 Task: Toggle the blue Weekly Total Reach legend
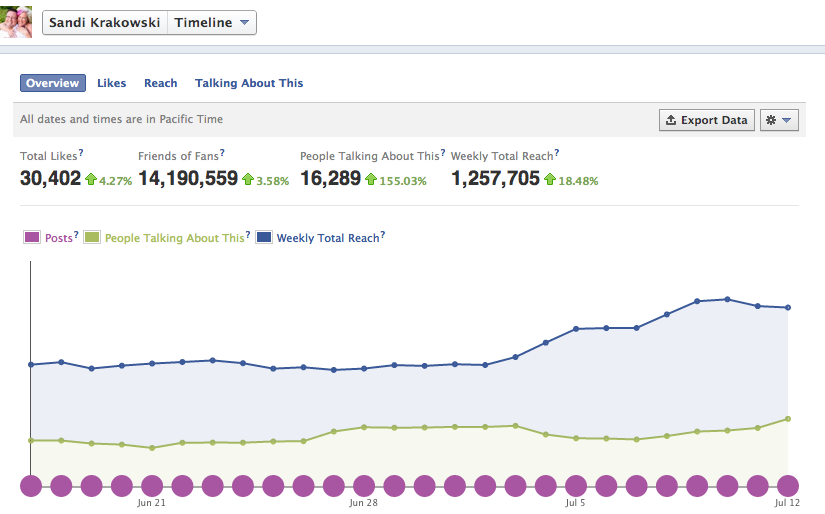coord(264,238)
